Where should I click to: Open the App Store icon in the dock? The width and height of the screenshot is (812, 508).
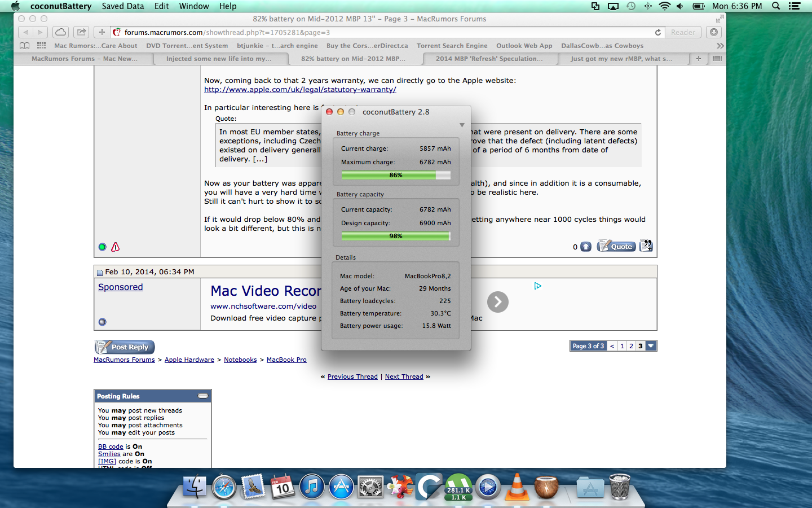(341, 487)
